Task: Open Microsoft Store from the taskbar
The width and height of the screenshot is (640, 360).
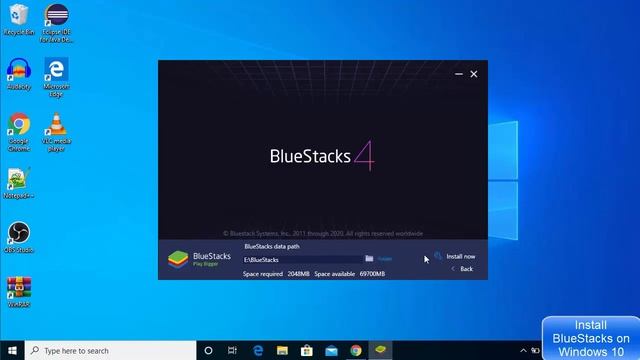Action: coord(307,351)
